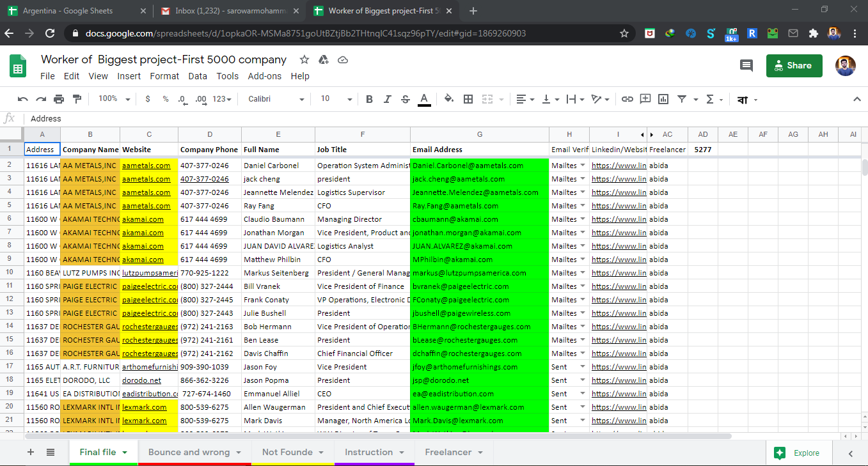Image resolution: width=868 pixels, height=466 pixels.
Task: Apply strikethrough to the text
Action: tap(405, 99)
